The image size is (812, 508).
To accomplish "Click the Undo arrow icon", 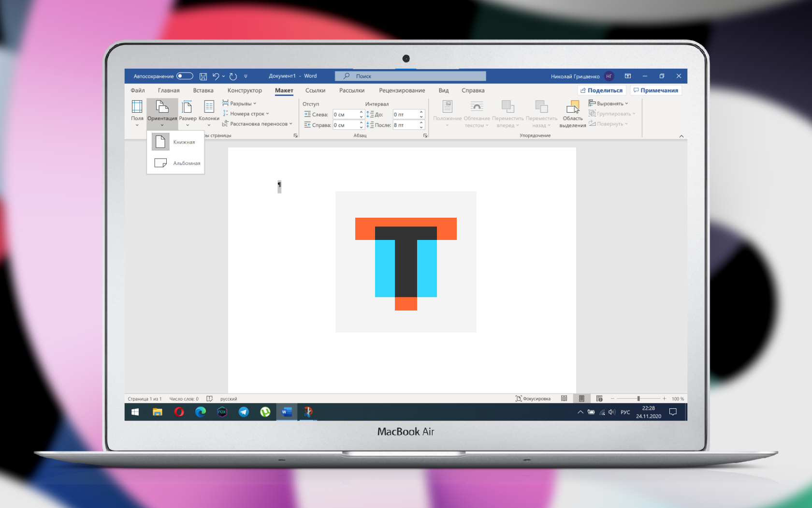I will tap(216, 76).
